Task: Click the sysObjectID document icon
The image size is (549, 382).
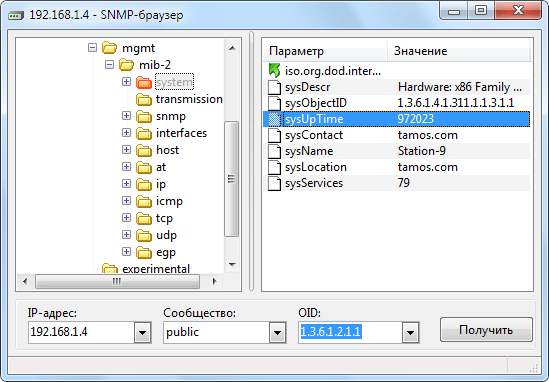Action: point(274,103)
